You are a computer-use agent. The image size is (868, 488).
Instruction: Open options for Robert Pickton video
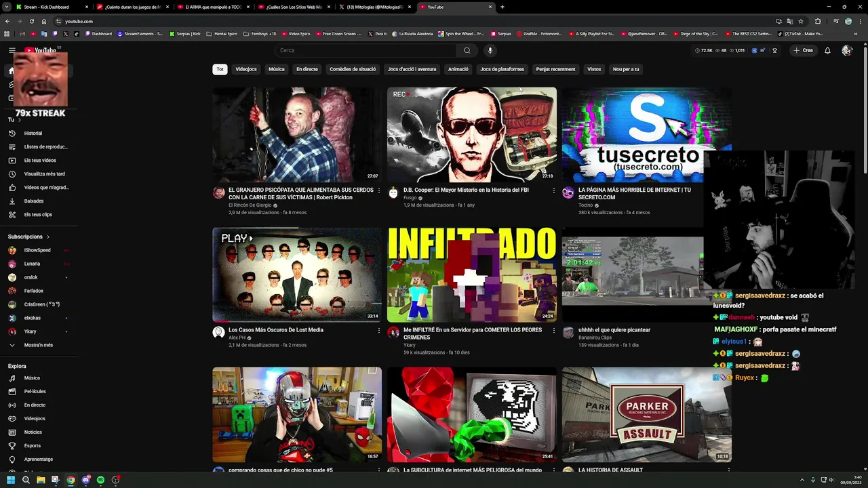tap(379, 190)
